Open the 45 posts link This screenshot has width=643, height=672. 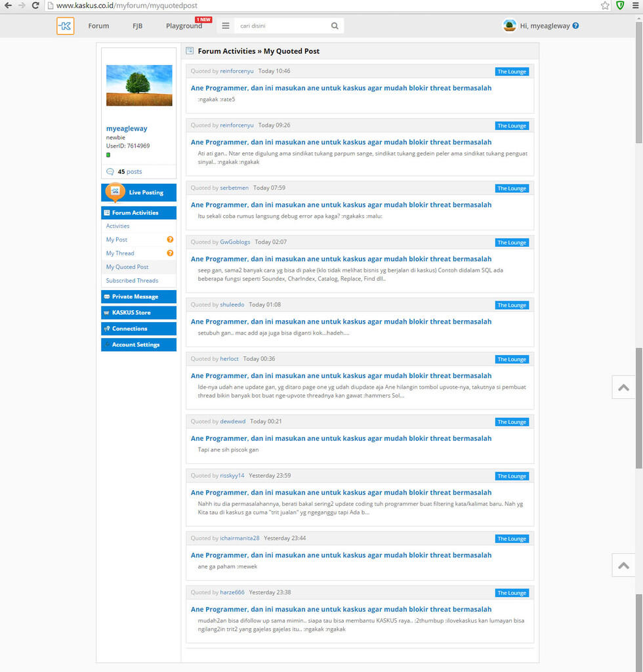click(x=130, y=171)
